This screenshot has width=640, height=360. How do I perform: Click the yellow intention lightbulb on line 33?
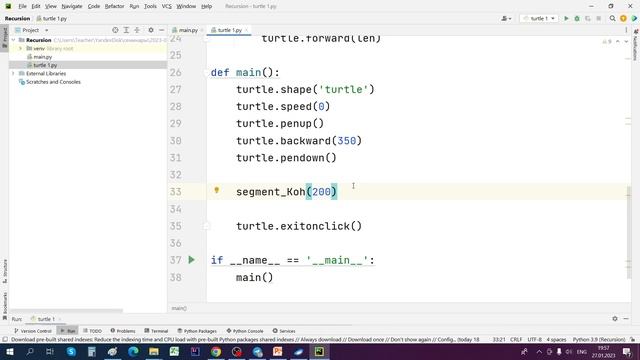217,190
